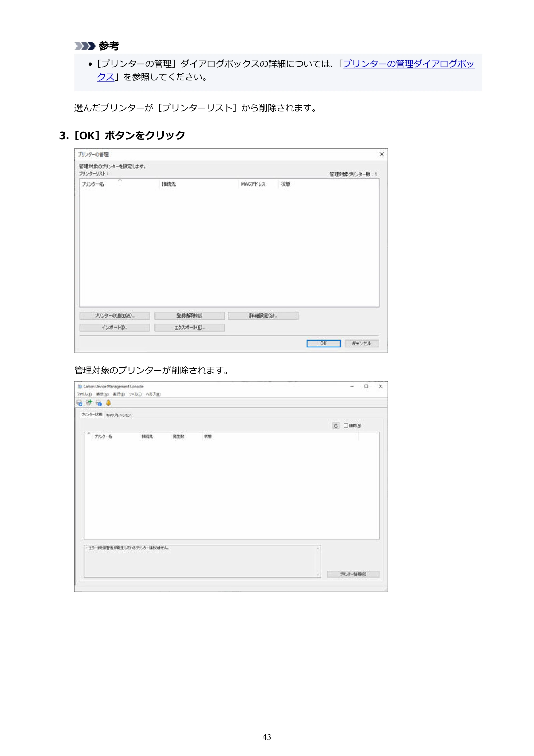
Task: Click the 登録解除(U) button
Action: coord(190,316)
